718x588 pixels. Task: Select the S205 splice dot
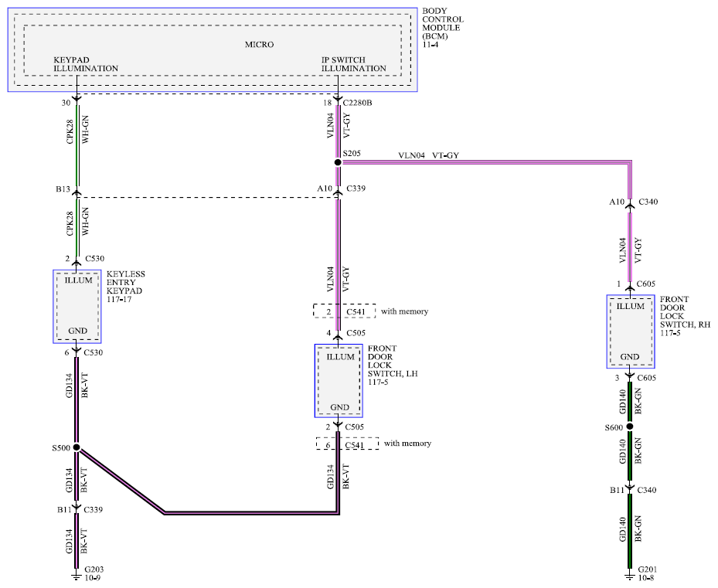point(338,162)
